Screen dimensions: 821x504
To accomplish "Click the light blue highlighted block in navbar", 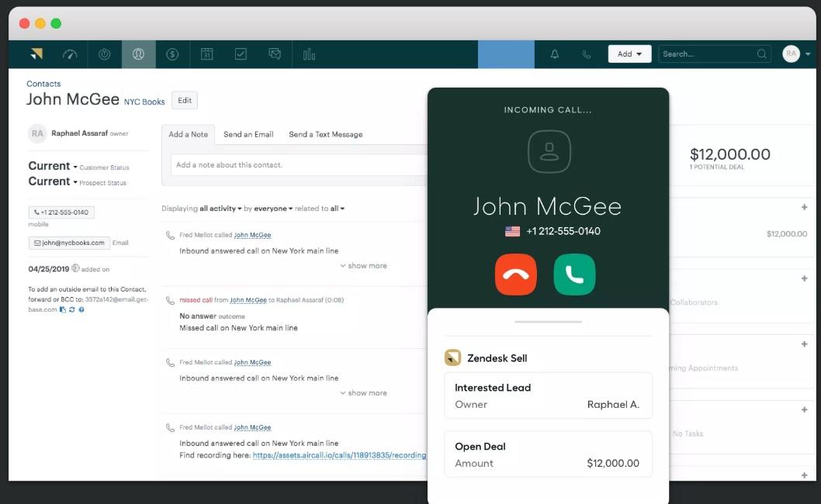I will tap(506, 54).
